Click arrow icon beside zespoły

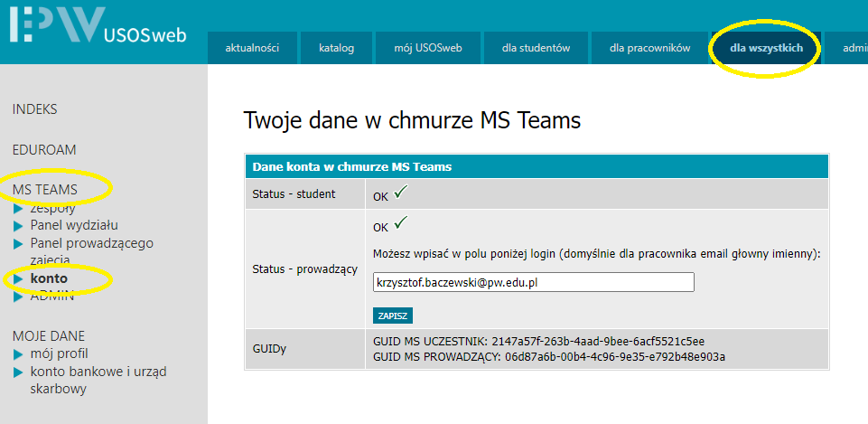tap(18, 209)
